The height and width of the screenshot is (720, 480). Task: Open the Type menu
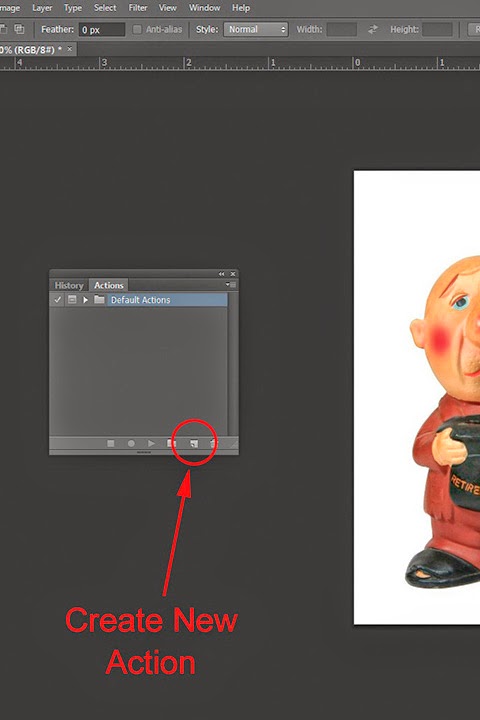[73, 8]
